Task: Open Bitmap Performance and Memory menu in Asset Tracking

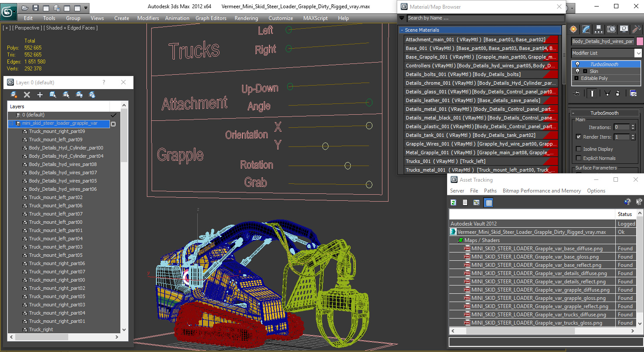Action: 542,191
